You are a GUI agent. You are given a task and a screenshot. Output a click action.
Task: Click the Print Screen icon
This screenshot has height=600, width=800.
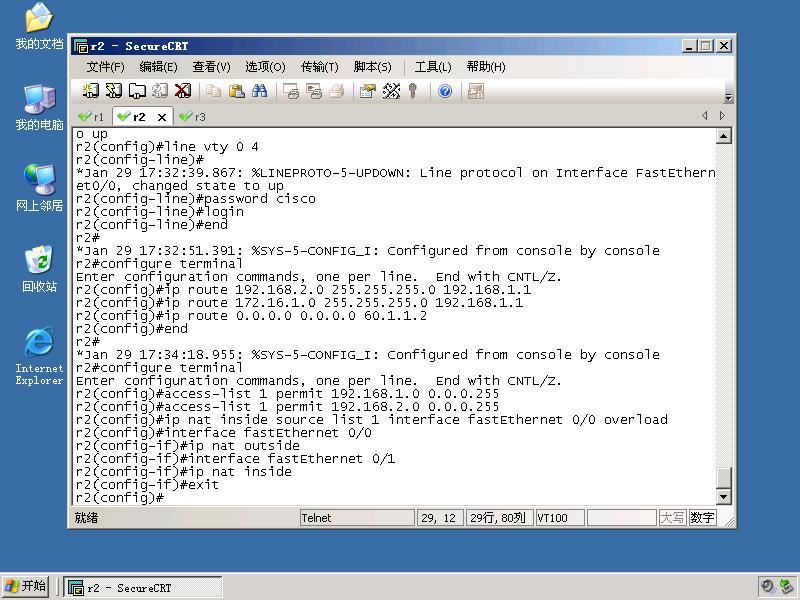(291, 91)
